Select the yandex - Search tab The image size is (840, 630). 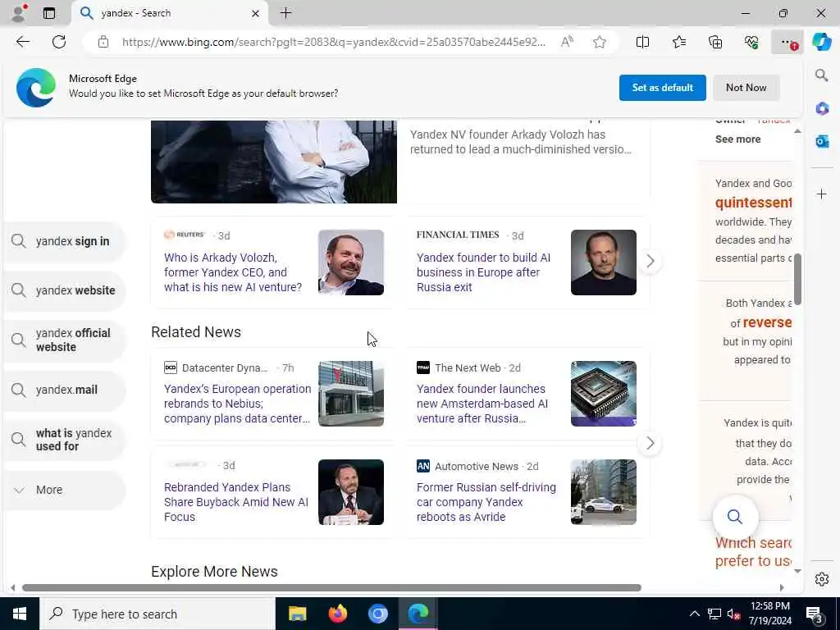click(169, 13)
